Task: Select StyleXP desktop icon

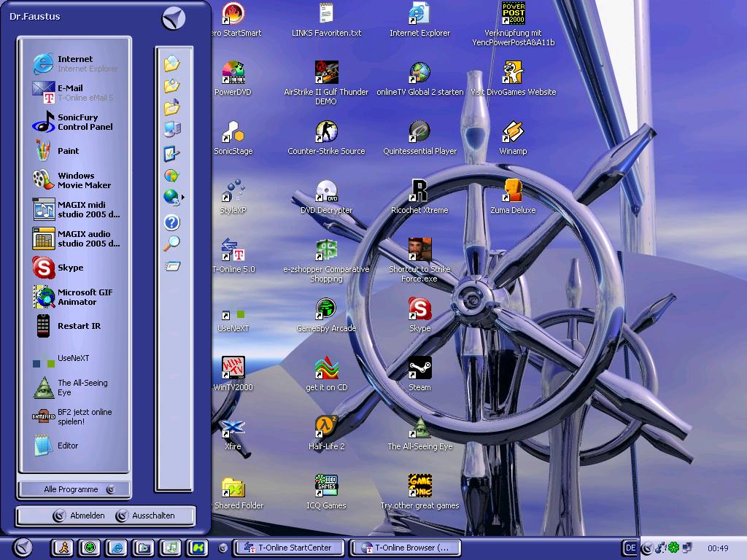Action: 233,197
